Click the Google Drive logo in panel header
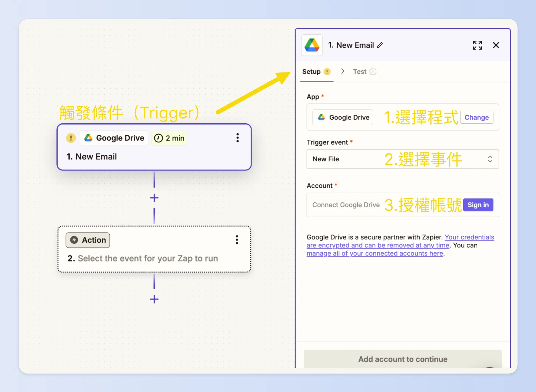This screenshot has height=392, width=536. pyautogui.click(x=312, y=45)
